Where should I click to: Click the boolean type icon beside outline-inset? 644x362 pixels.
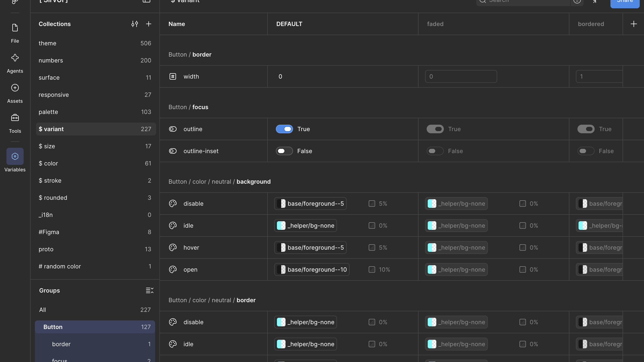[x=173, y=151]
